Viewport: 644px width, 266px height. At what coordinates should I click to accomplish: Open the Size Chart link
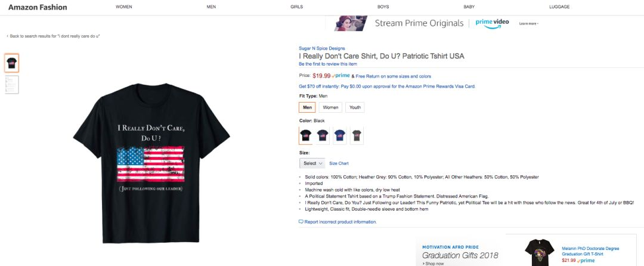[339, 163]
